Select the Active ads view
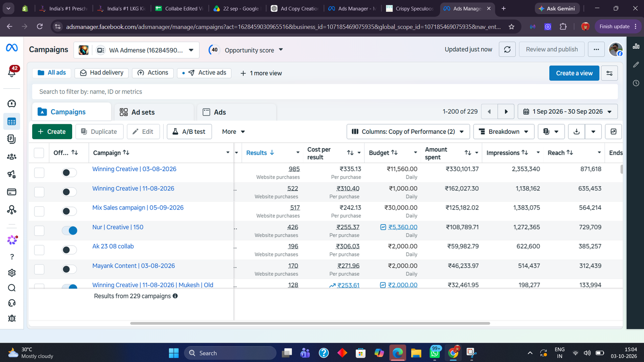Viewport: 644px width, 362px height. coord(204,73)
